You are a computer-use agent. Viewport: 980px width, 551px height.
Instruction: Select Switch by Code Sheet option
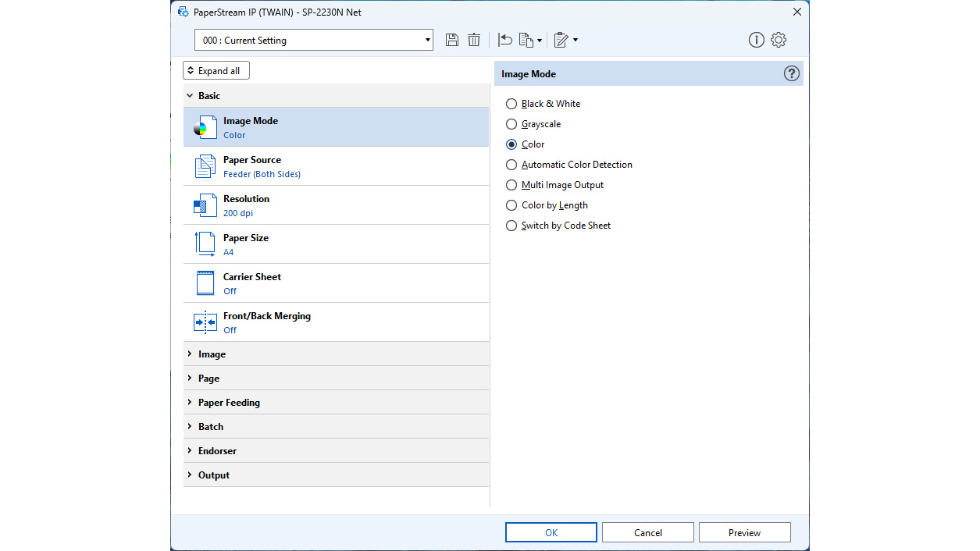pos(511,226)
